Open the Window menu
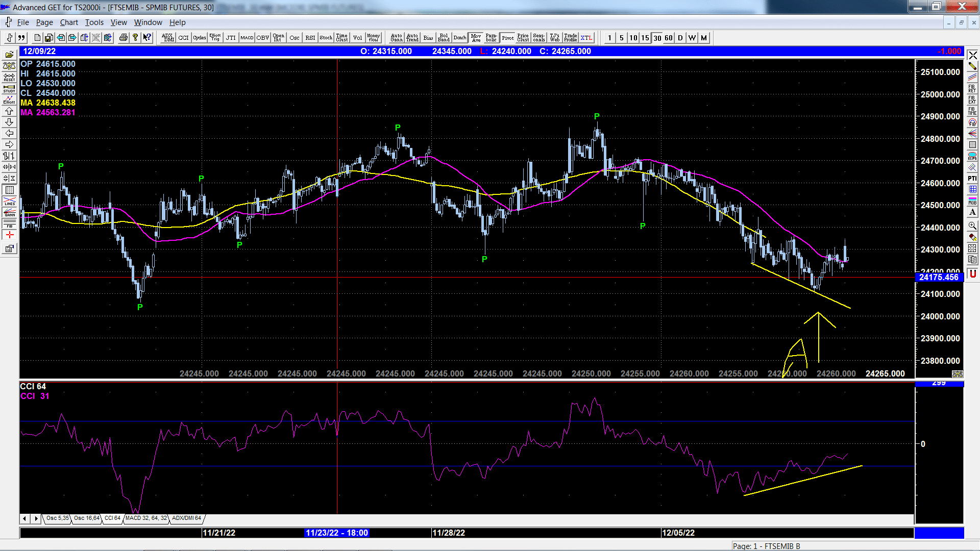Viewport: 980px width, 551px height. pos(148,22)
